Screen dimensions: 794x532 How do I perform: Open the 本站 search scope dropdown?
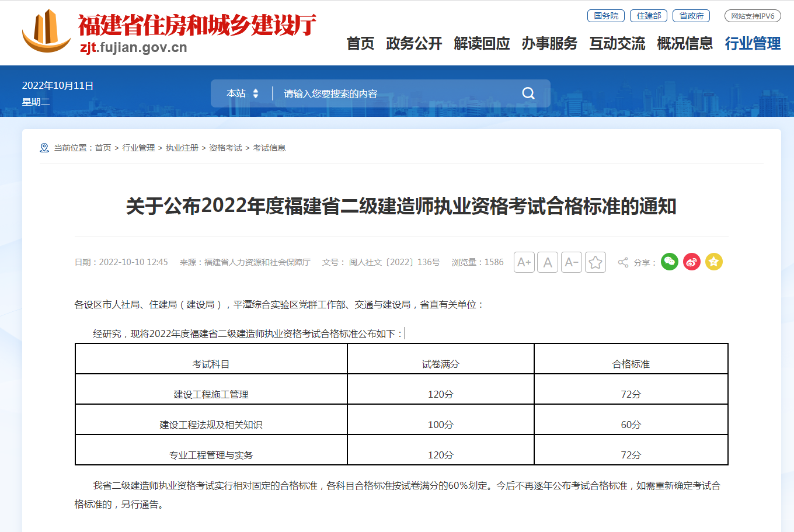click(242, 93)
